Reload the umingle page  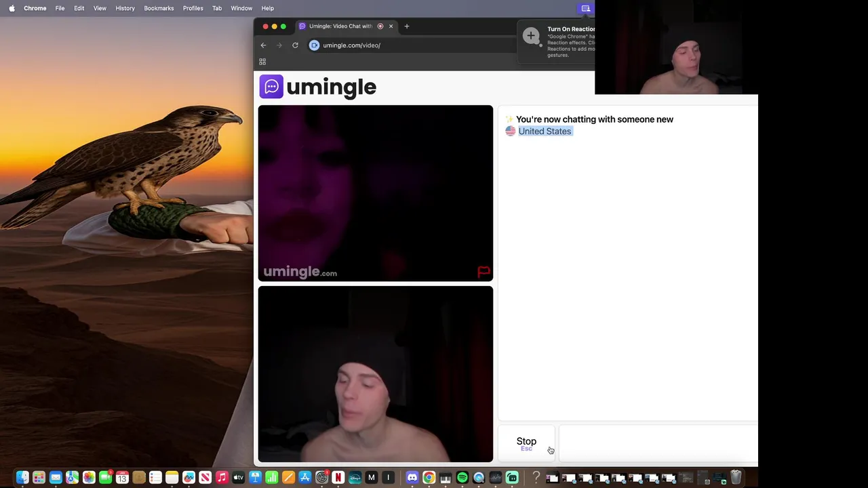point(295,45)
